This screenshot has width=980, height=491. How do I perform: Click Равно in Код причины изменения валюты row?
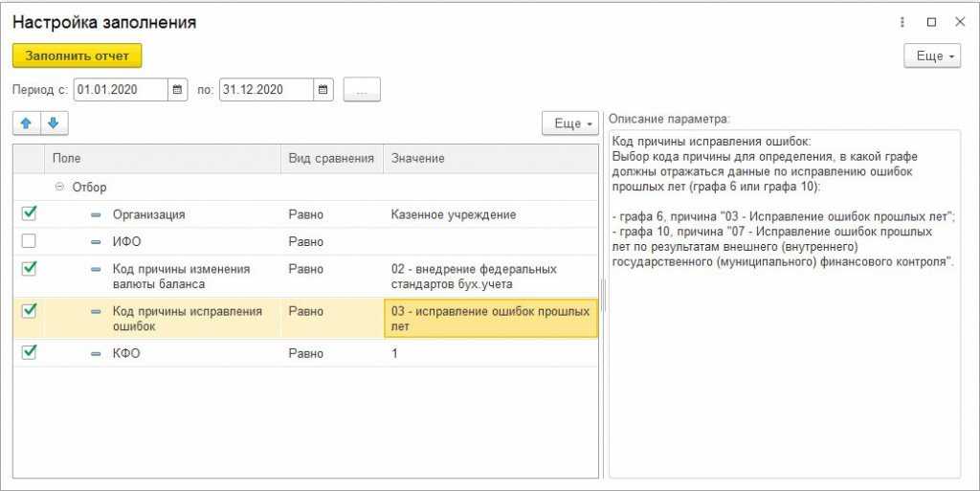[x=305, y=269]
